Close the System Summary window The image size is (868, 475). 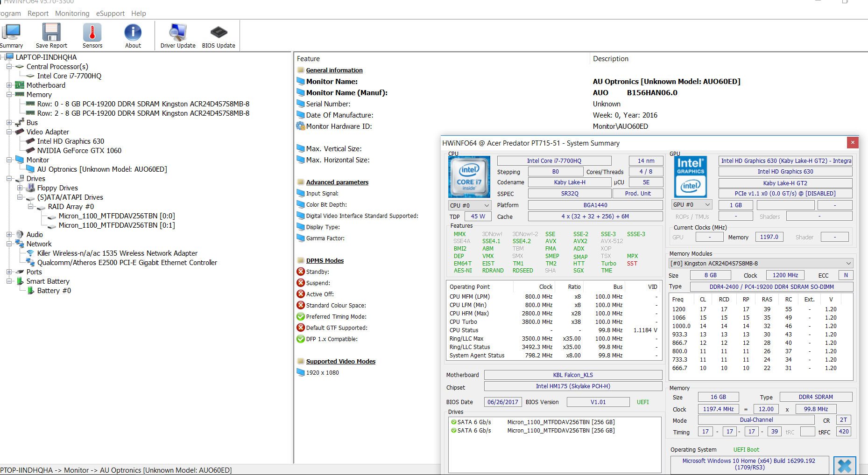(853, 143)
